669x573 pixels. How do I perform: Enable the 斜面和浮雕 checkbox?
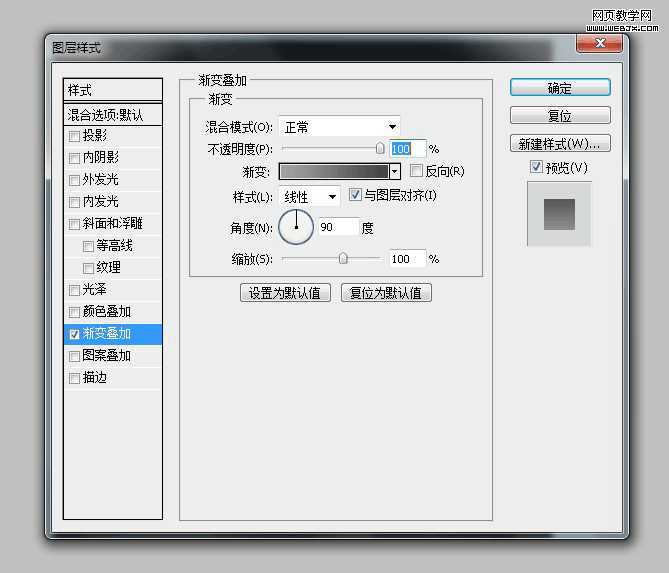click(74, 224)
